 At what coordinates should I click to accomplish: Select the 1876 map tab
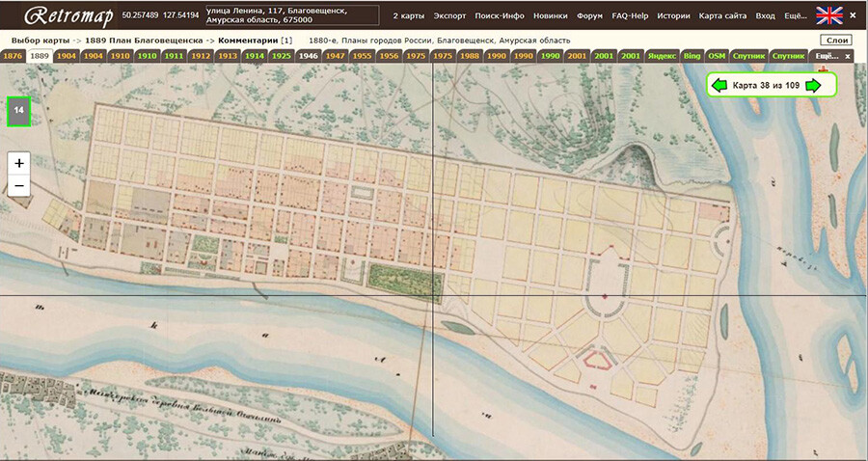[x=13, y=56]
